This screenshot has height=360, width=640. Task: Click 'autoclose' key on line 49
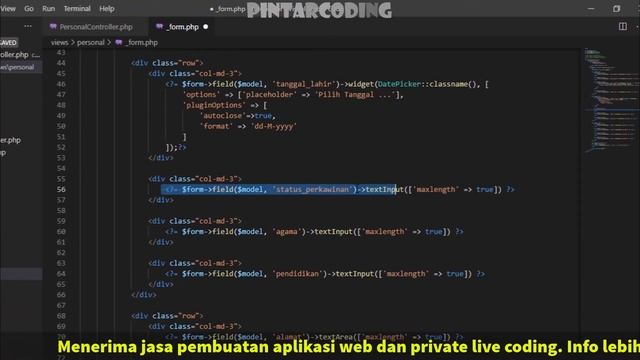click(x=222, y=116)
